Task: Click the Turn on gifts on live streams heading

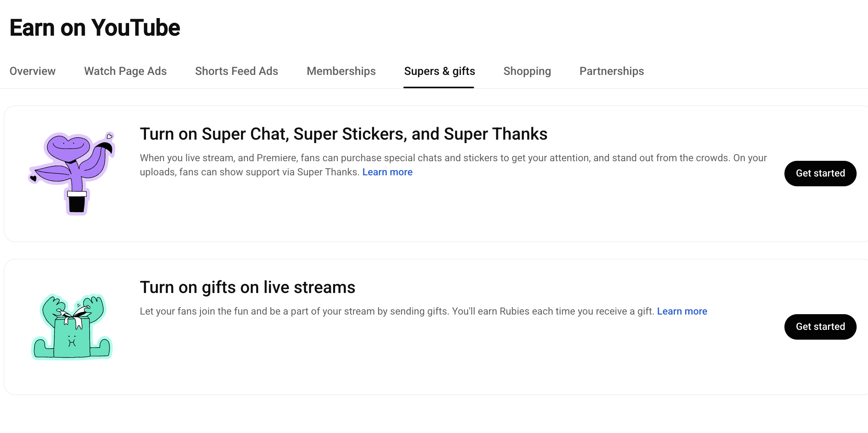Action: [x=248, y=287]
